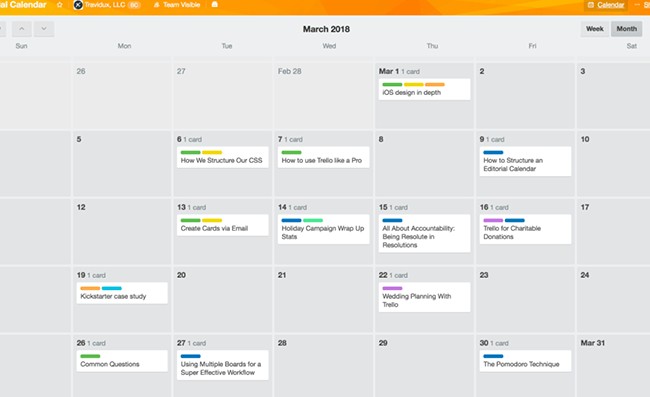Select the date 17 cell
650x397 pixels.
click(x=614, y=231)
